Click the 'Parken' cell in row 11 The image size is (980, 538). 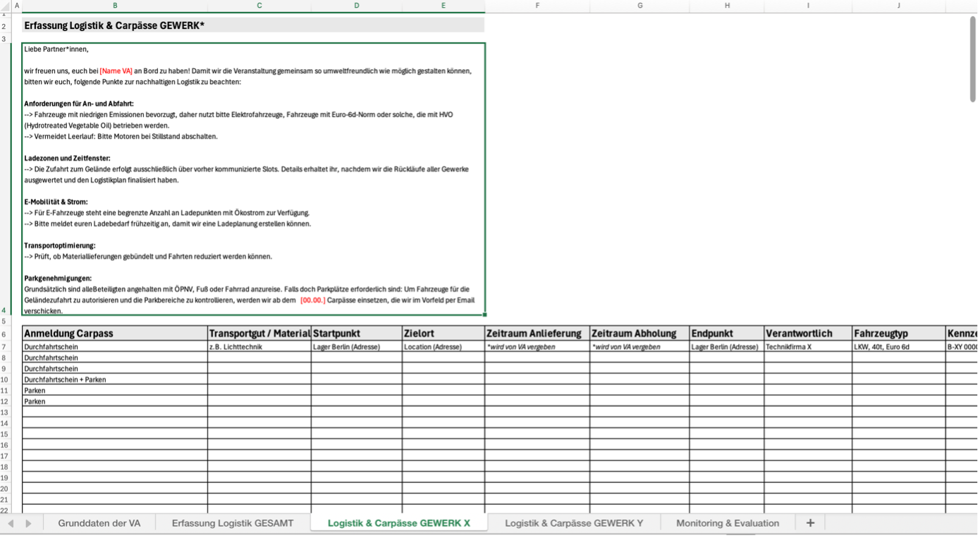[x=115, y=391]
